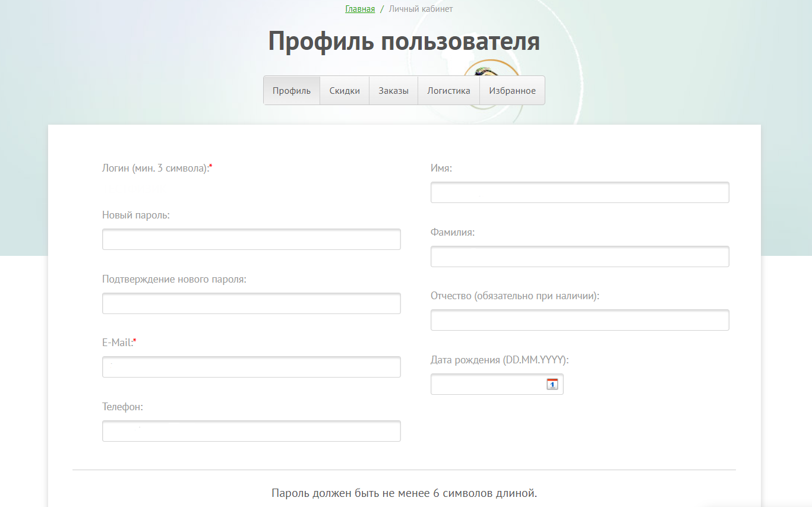This screenshot has width=812, height=507.
Task: Open the birth date calendar picker
Action: pyautogui.click(x=552, y=384)
